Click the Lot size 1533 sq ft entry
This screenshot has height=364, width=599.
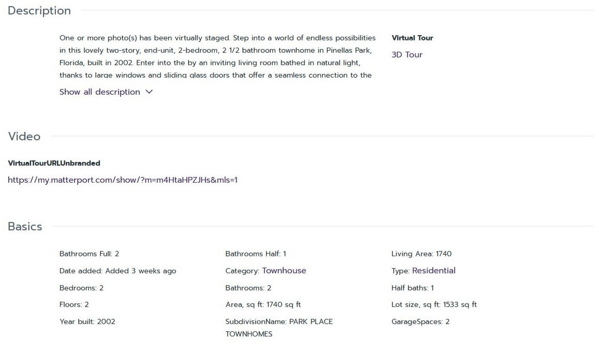point(434,304)
